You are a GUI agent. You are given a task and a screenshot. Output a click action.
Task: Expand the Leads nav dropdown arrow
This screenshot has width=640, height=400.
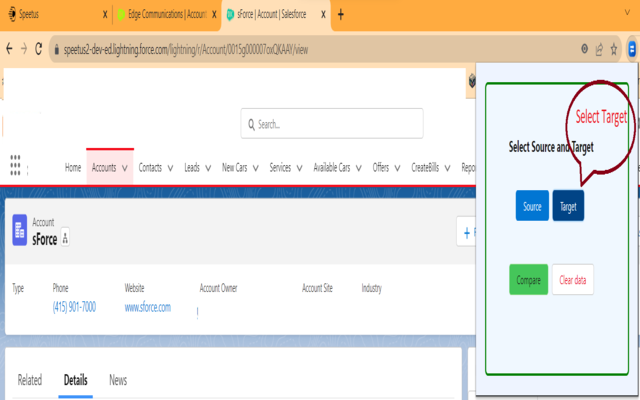(208, 168)
